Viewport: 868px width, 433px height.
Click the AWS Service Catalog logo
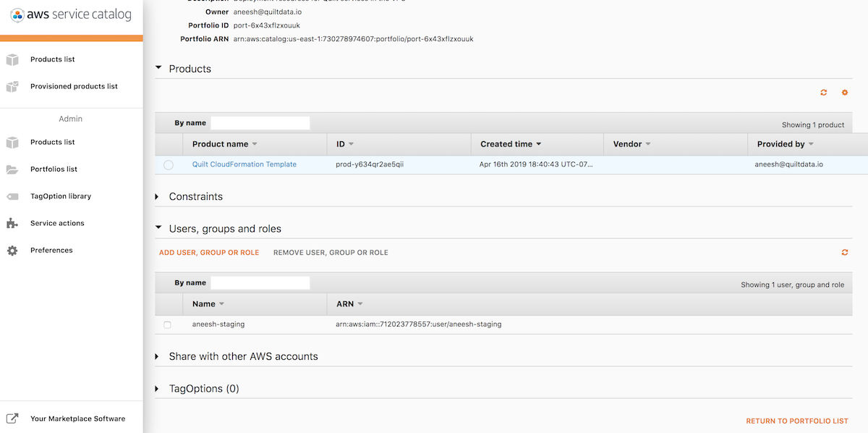(71, 14)
